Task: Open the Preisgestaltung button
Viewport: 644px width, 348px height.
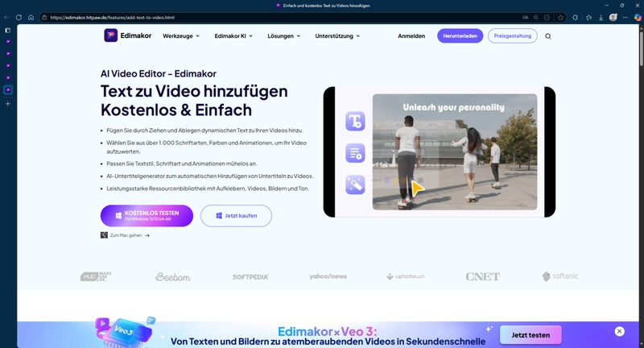Action: click(513, 35)
